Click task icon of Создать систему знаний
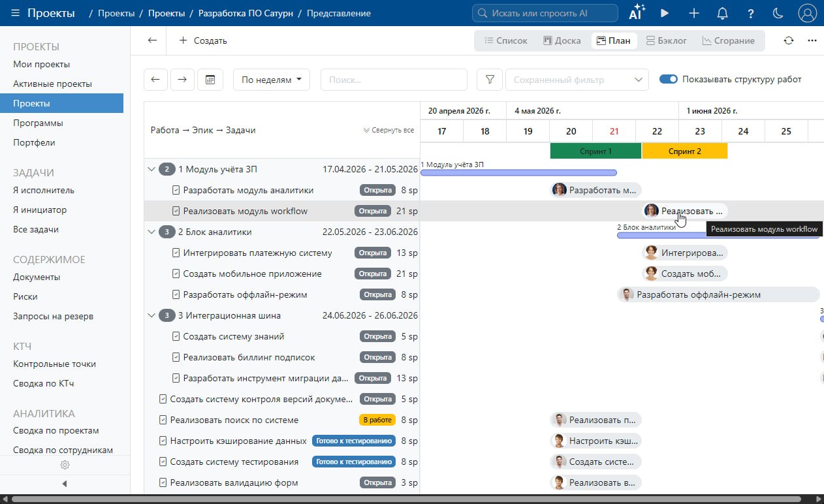This screenshot has height=504, width=824. 176,336
